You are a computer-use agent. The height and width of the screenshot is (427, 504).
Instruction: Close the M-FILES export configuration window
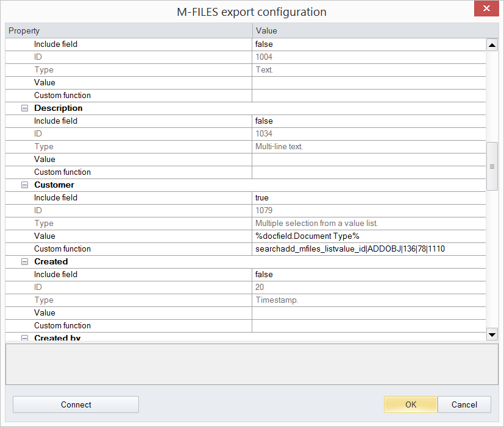click(486, 9)
